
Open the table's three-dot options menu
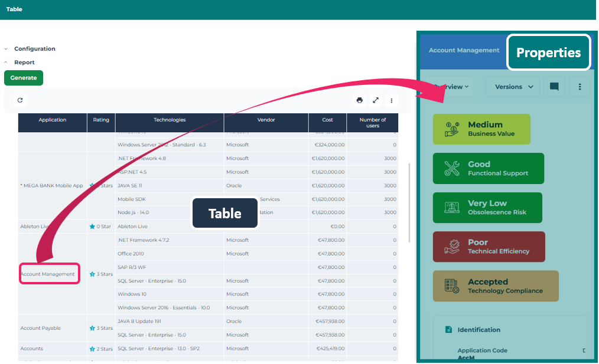coord(391,100)
